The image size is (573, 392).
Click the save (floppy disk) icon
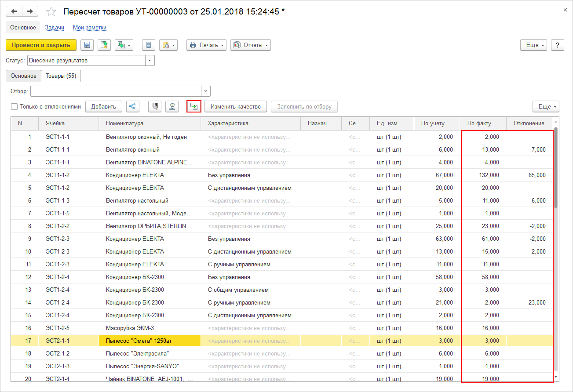coord(87,45)
